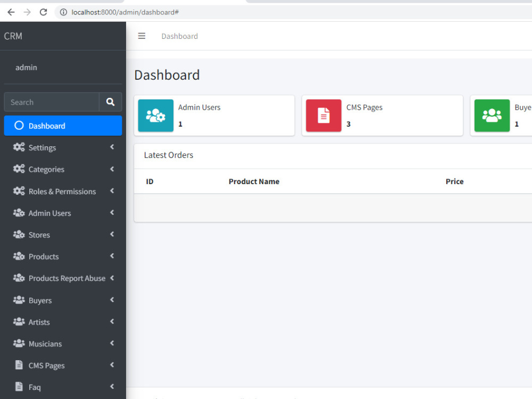Expand the CMS Pages menu chevron

[x=112, y=365]
